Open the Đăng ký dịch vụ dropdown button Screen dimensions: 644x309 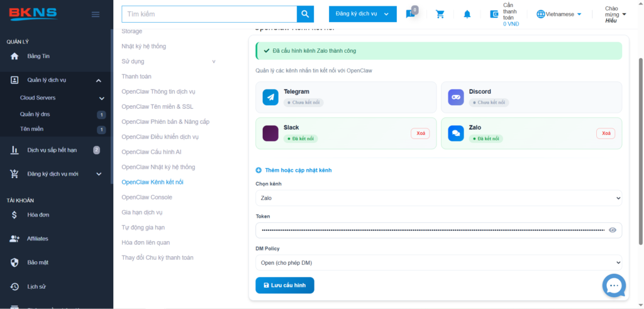pyautogui.click(x=363, y=14)
